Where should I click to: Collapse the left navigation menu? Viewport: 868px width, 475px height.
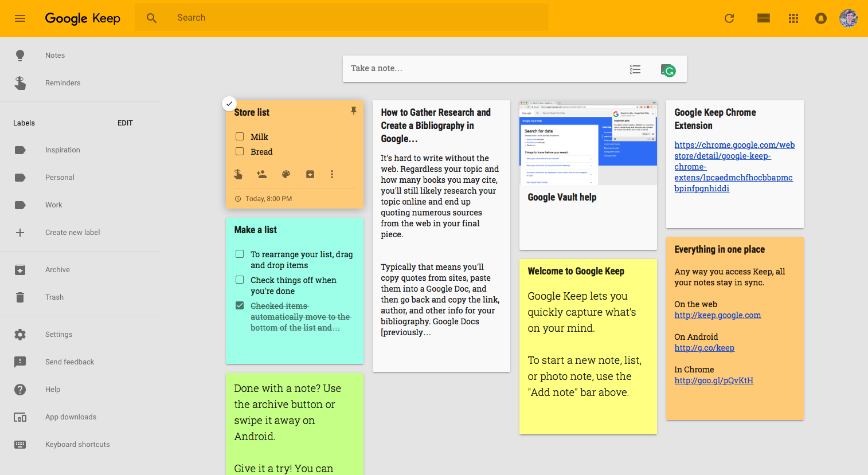20,18
